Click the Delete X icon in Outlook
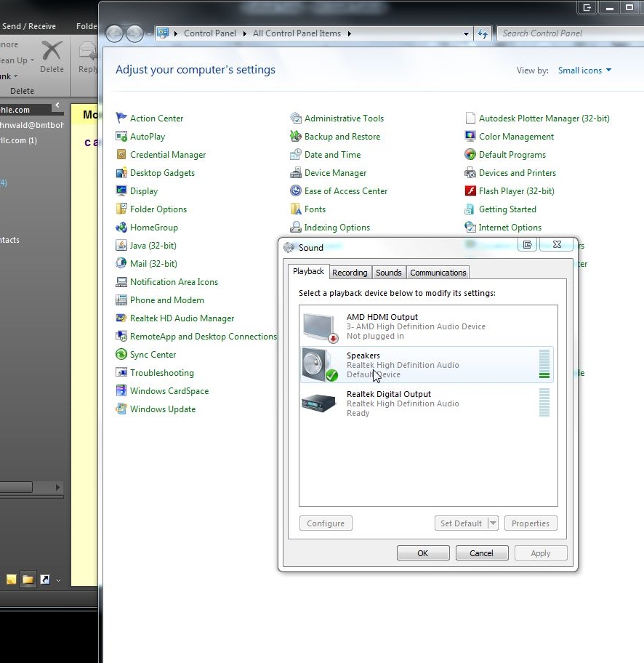644x663 pixels. point(52,51)
